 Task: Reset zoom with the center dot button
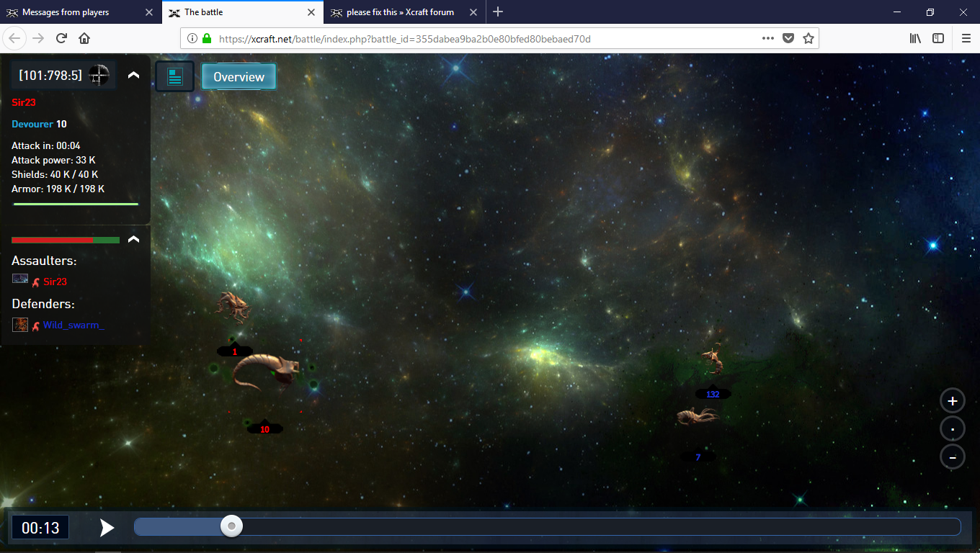pos(952,429)
